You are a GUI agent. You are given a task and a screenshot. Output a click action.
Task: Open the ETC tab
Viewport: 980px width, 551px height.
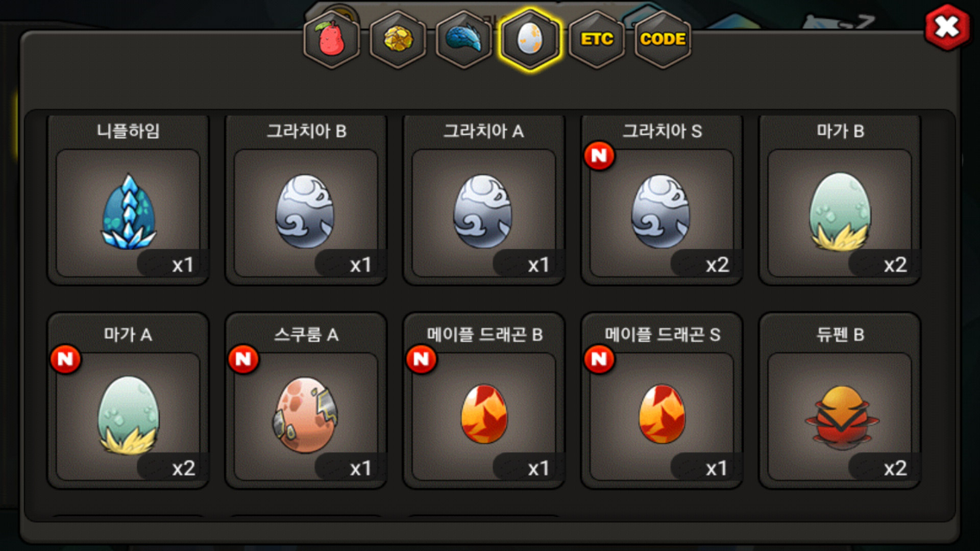click(x=597, y=40)
